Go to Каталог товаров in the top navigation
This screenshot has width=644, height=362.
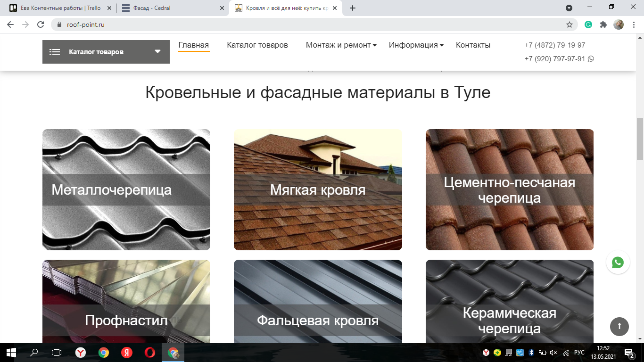point(257,45)
